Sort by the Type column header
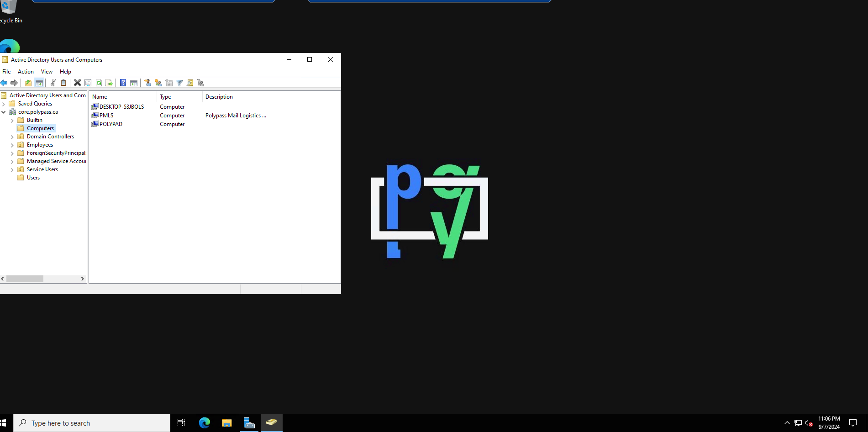Screen dimensions: 868x432 coord(179,97)
